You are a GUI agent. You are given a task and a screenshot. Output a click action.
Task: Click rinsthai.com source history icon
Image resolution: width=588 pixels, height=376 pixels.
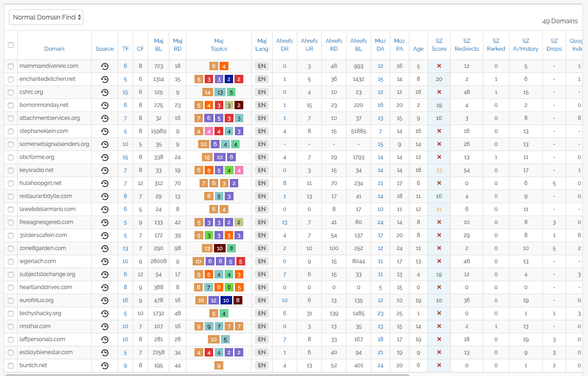click(105, 326)
